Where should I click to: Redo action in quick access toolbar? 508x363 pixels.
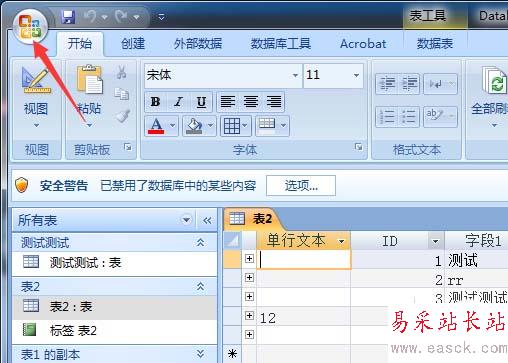[122, 16]
